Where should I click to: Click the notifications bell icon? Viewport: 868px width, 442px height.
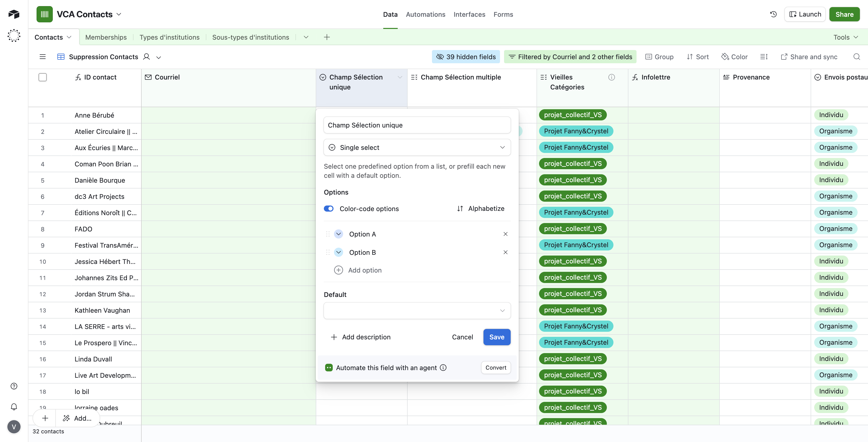[14, 407]
